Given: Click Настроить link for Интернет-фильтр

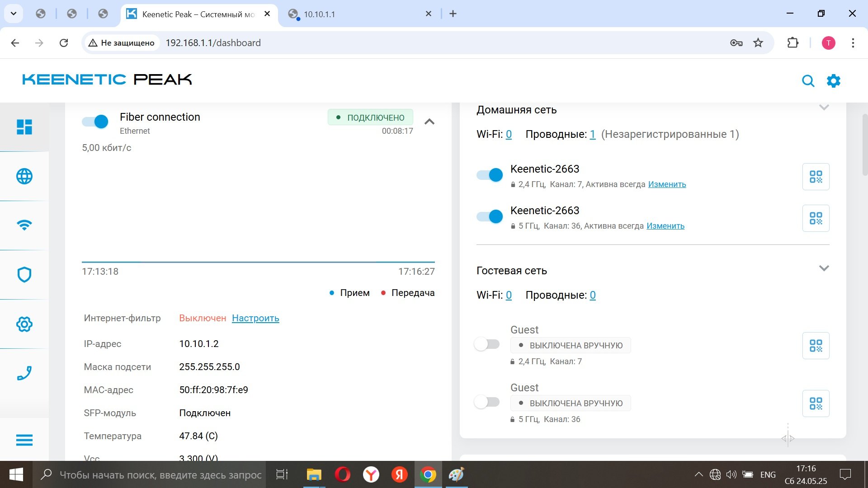Looking at the screenshot, I should click(x=255, y=318).
